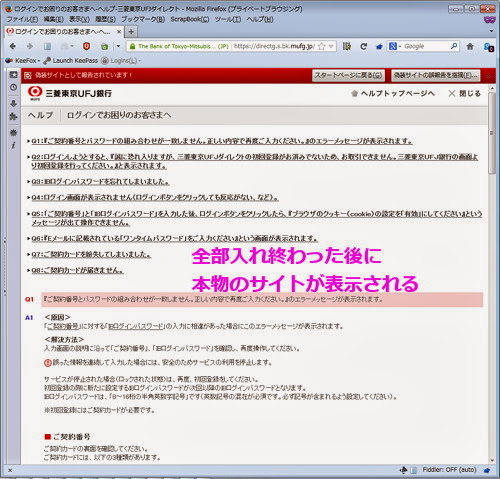Open a new tab with plus button

(131, 32)
